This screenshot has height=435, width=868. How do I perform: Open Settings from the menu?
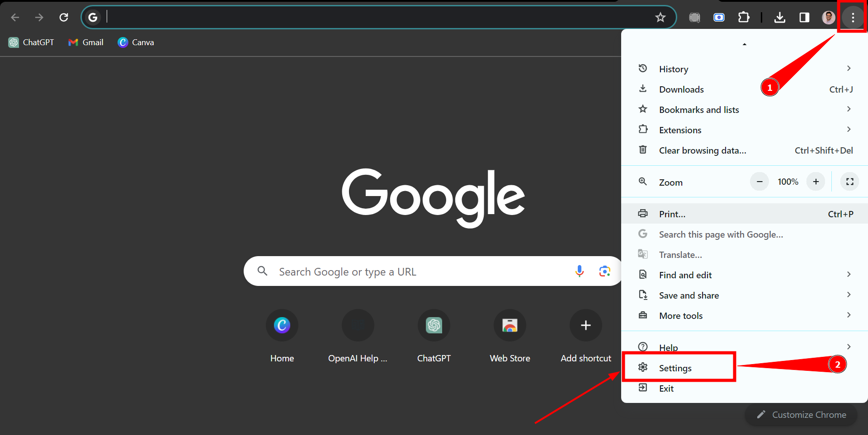(x=675, y=368)
